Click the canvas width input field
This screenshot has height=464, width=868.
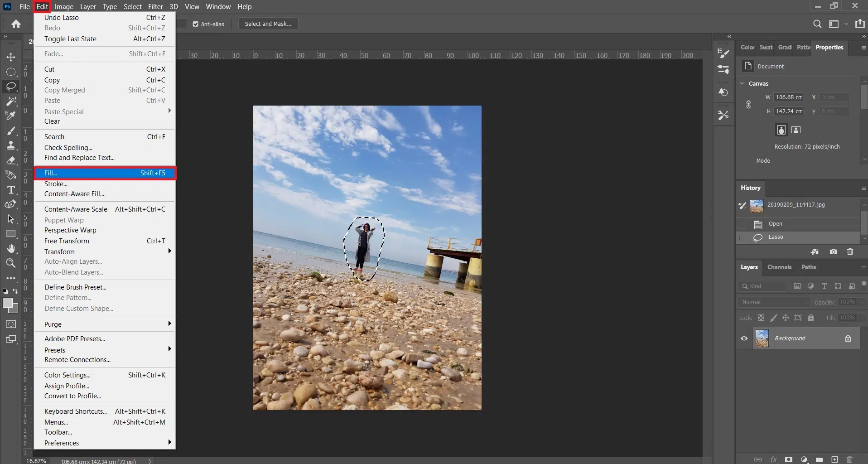(788, 97)
